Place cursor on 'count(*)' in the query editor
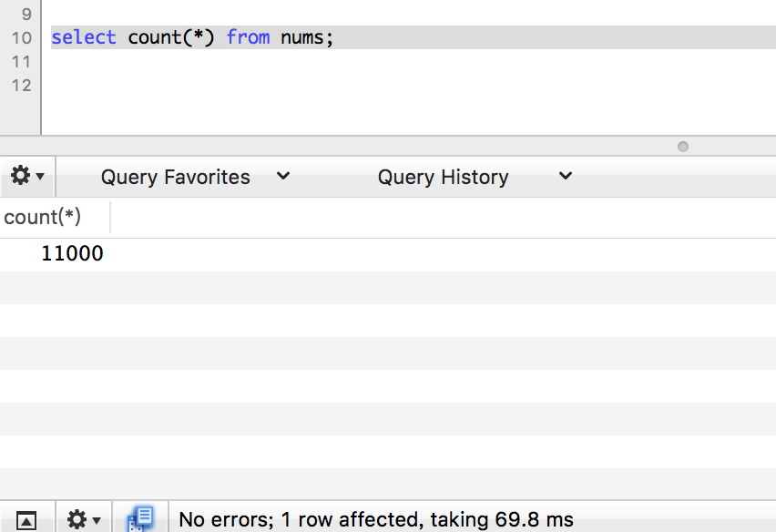 (170, 37)
